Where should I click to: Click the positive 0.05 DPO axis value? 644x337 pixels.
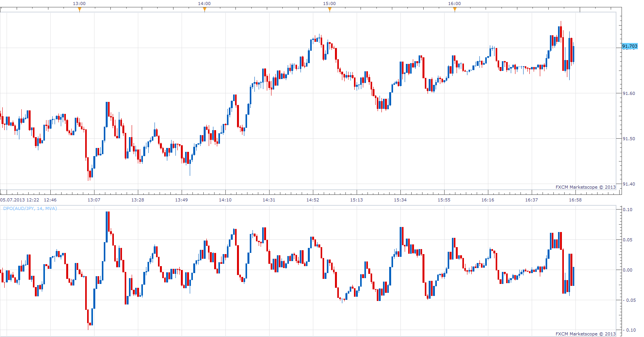627,240
